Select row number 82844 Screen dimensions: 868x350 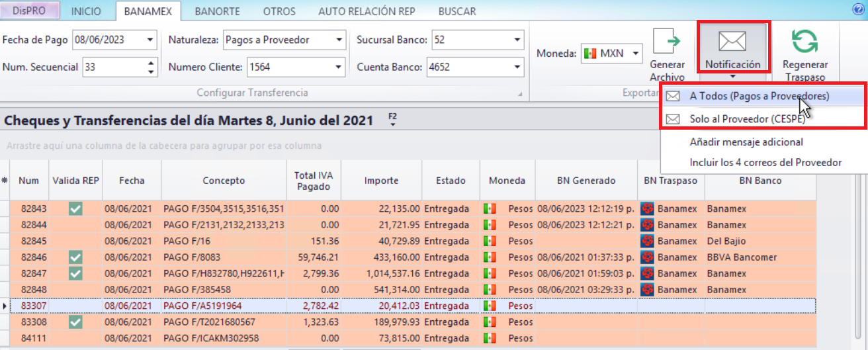pos(33,225)
